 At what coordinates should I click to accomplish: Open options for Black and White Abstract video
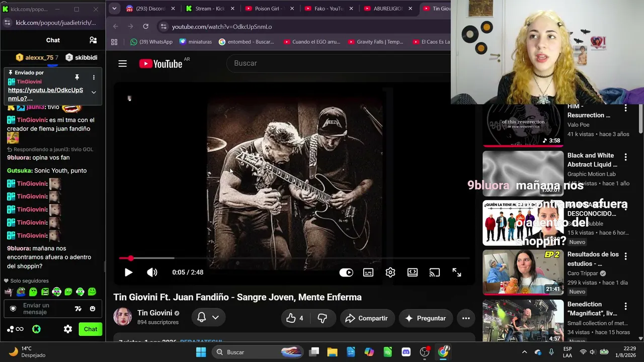click(x=625, y=157)
